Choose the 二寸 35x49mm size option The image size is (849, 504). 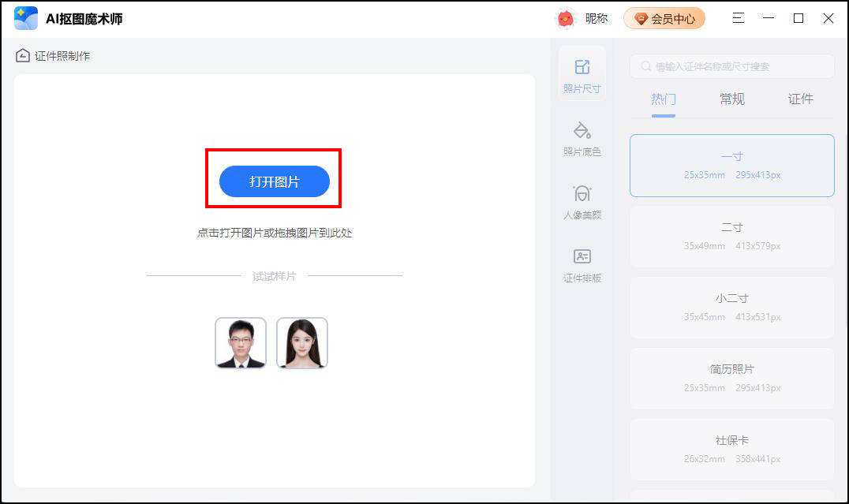(732, 237)
